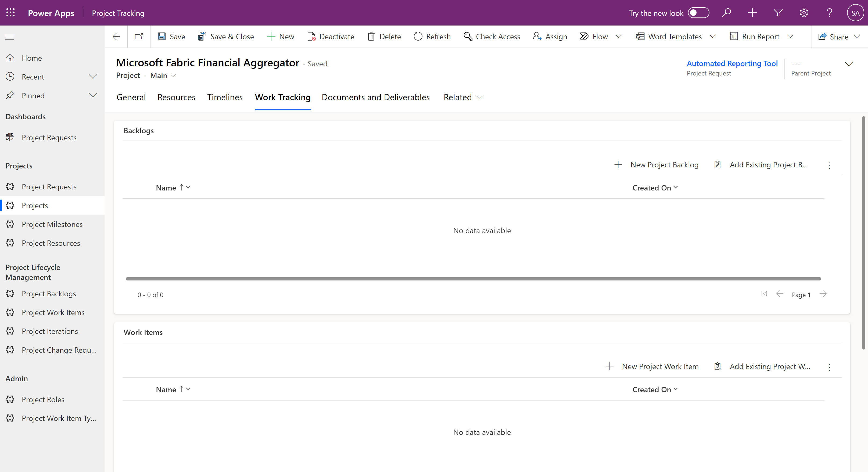The image size is (868, 472).
Task: Switch to the General tab
Action: click(x=131, y=97)
